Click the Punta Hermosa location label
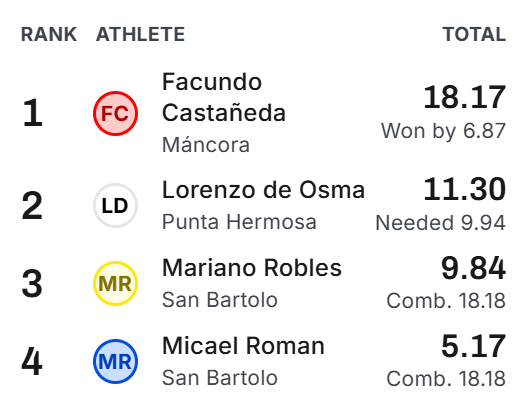 [x=239, y=222]
